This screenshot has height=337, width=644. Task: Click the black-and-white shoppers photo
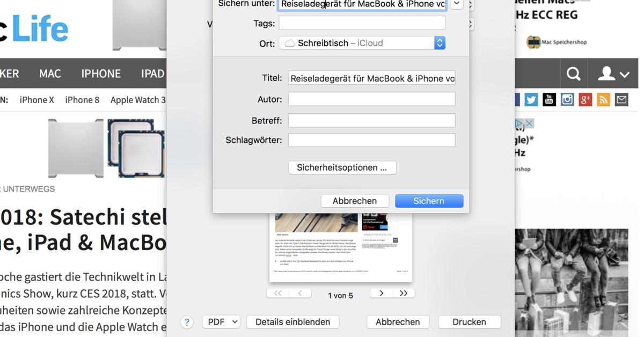pos(572,283)
